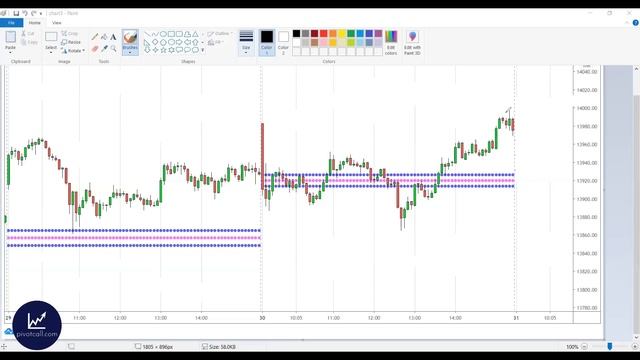Open Paint help icon
This screenshot has height=360, width=640.
coord(636,23)
